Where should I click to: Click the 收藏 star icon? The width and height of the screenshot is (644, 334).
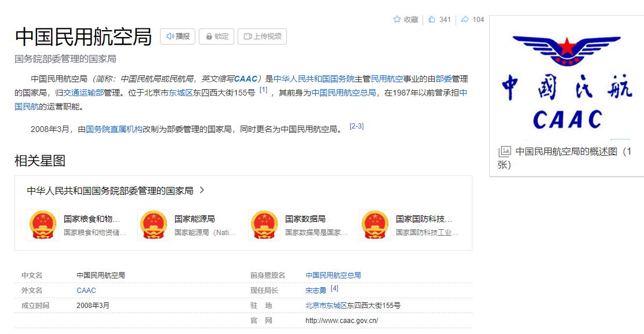[397, 20]
